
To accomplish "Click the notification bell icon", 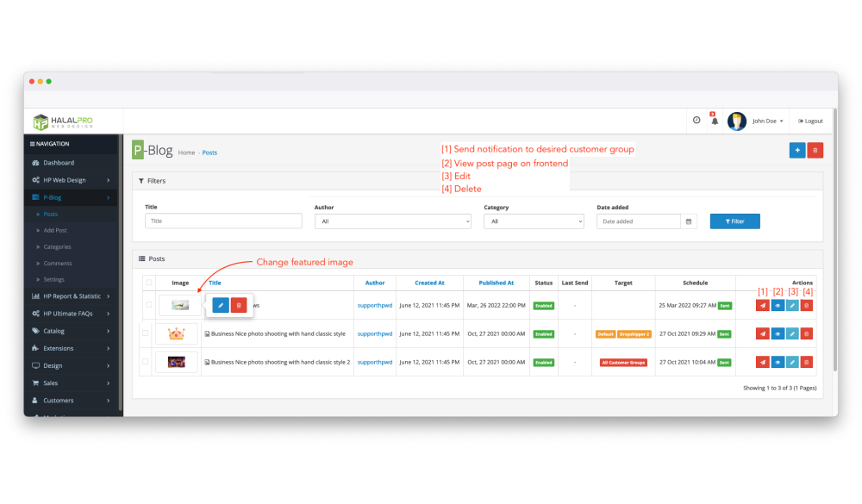I will point(714,121).
